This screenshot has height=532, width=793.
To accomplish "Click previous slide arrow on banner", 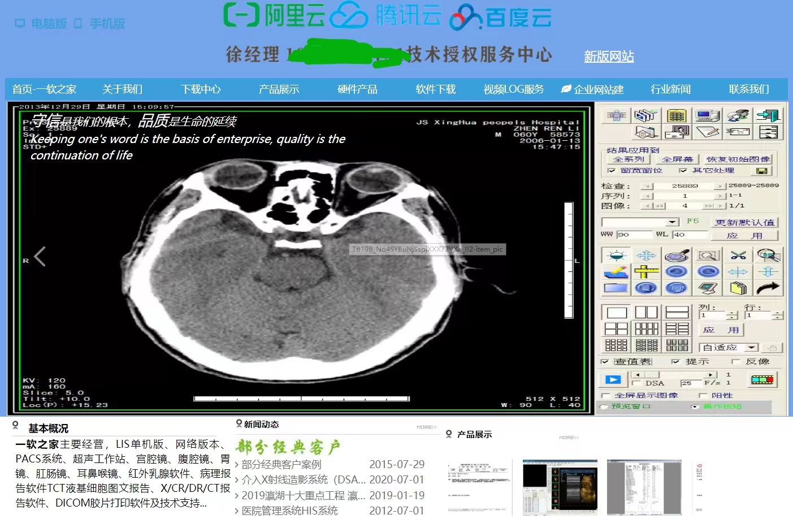I will (x=40, y=257).
